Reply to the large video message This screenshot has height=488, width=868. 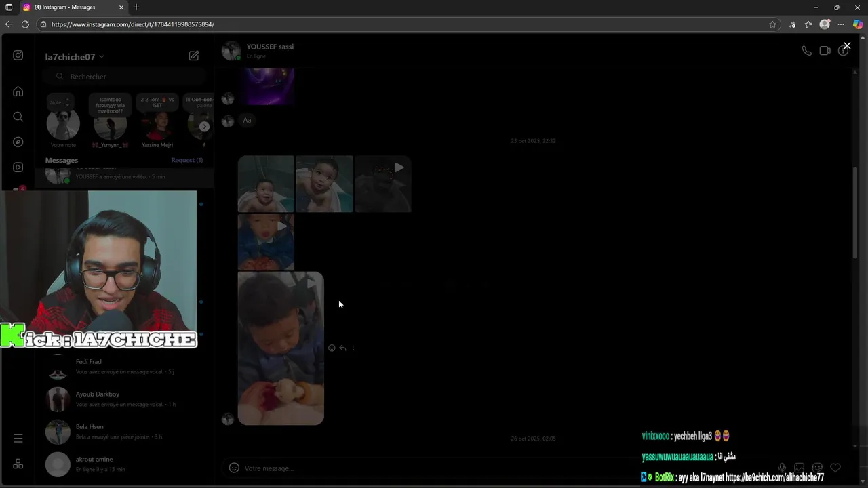point(342,348)
